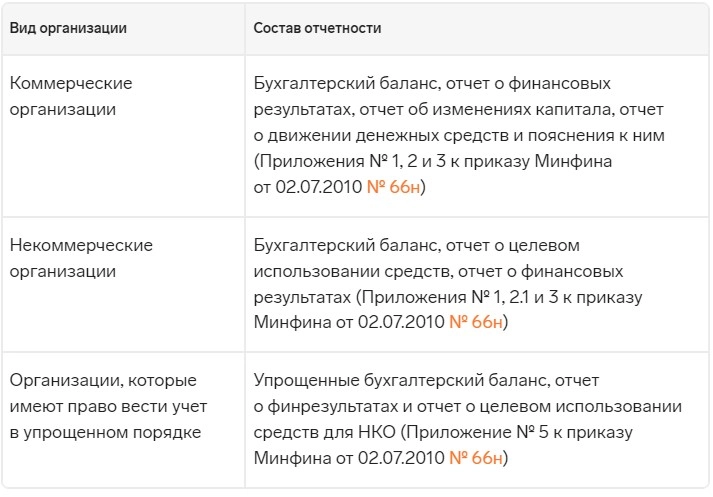Click the "Вид организации" column header
The image size is (713, 497).
(68, 28)
